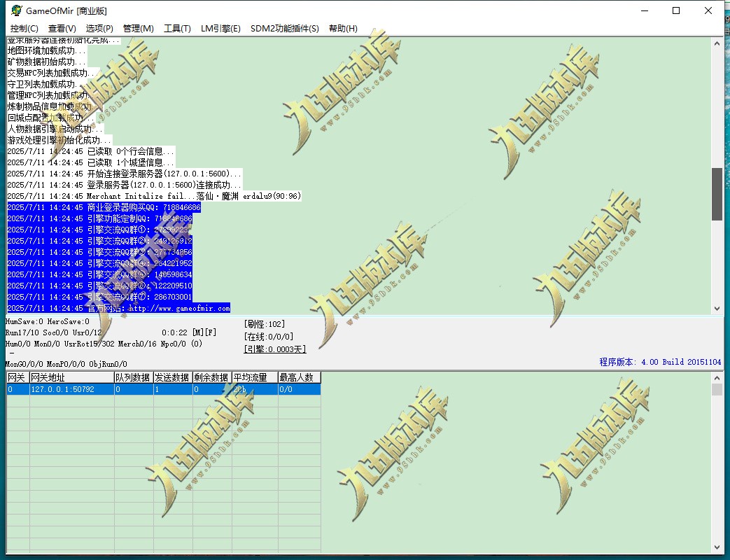
Task: Select the 网关 column header
Action: 17,377
